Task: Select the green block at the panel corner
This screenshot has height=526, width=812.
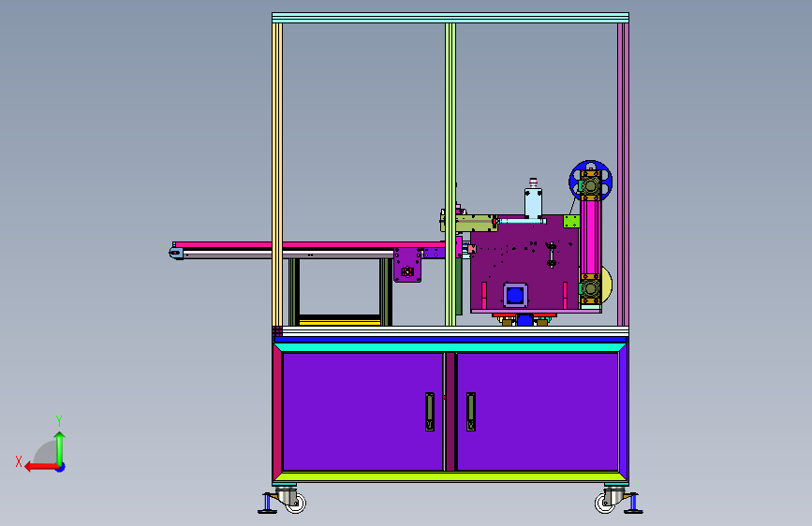Action: coord(571,222)
